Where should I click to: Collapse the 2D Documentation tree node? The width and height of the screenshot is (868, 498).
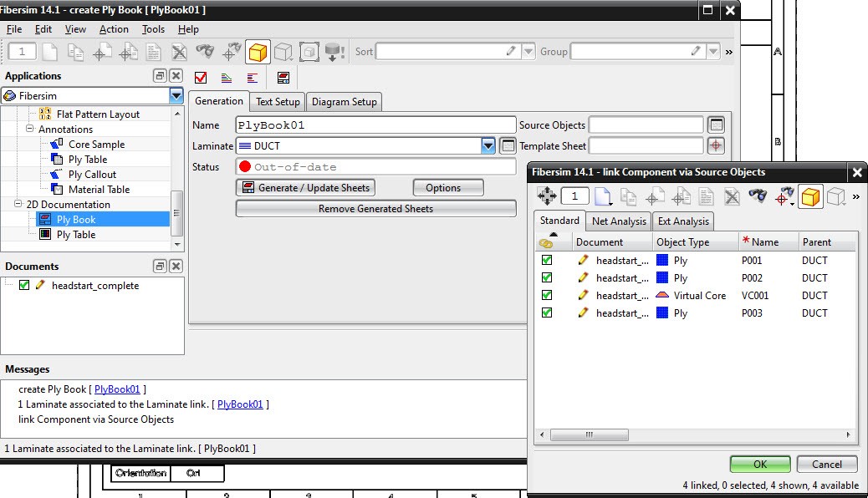pyautogui.click(x=18, y=205)
